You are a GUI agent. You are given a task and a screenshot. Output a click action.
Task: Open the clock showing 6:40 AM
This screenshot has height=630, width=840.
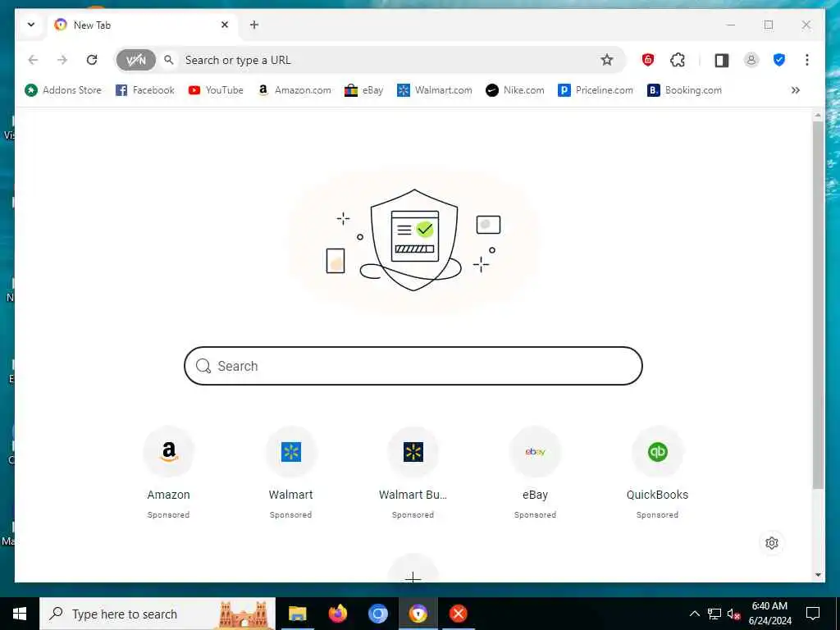769,614
